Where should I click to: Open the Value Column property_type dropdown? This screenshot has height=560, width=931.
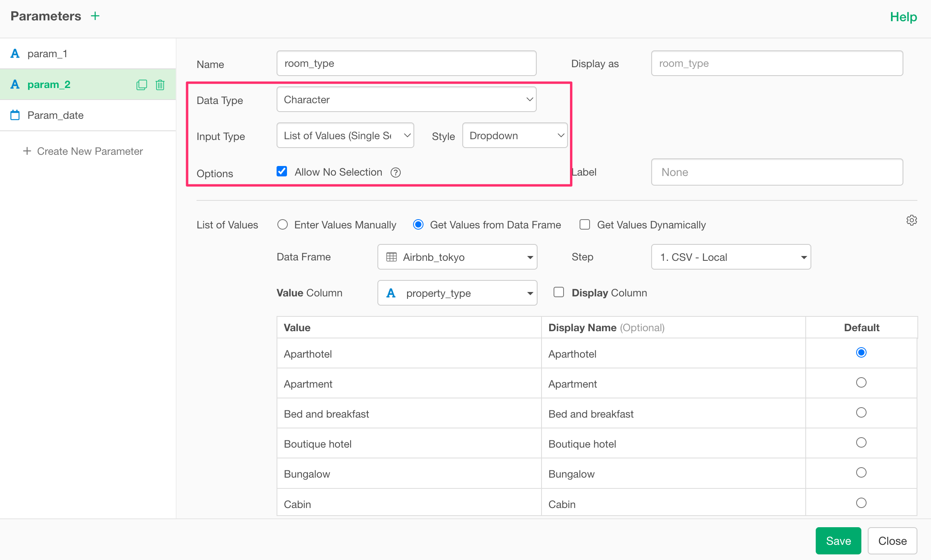(x=457, y=293)
